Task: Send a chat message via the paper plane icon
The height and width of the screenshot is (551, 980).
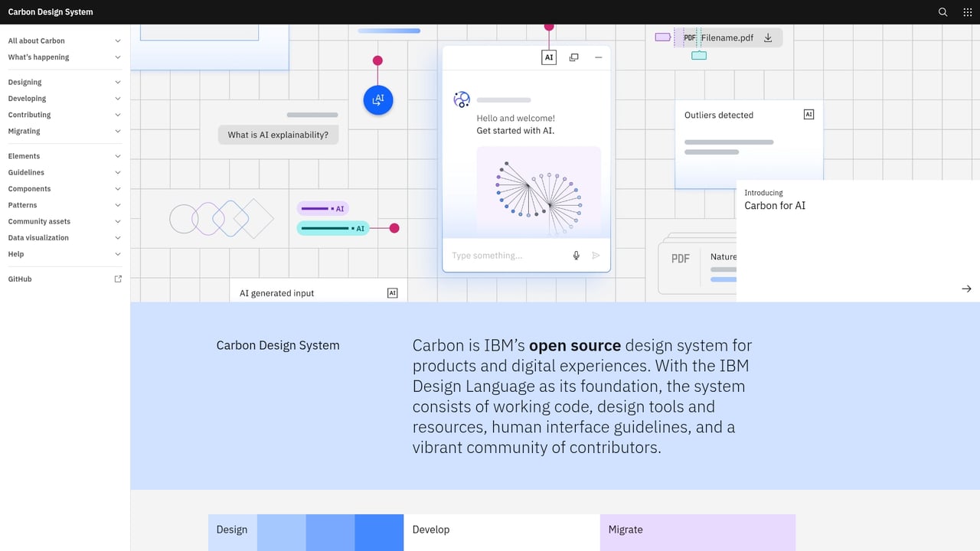Action: click(596, 255)
